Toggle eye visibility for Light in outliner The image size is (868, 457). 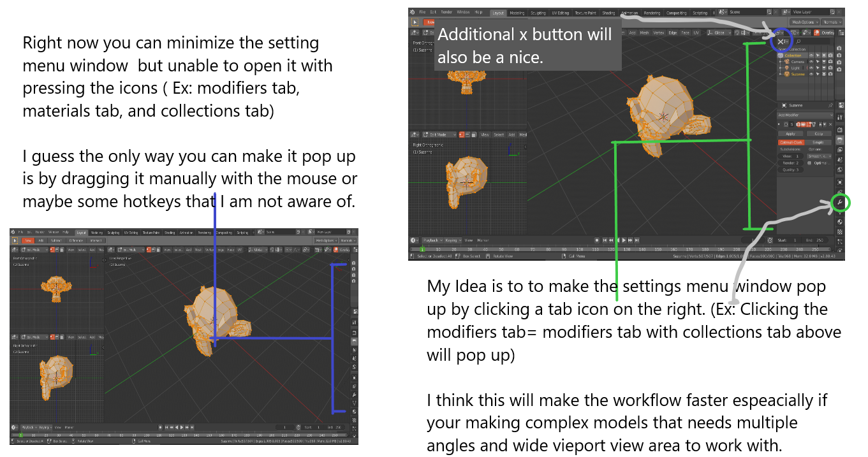(811, 68)
